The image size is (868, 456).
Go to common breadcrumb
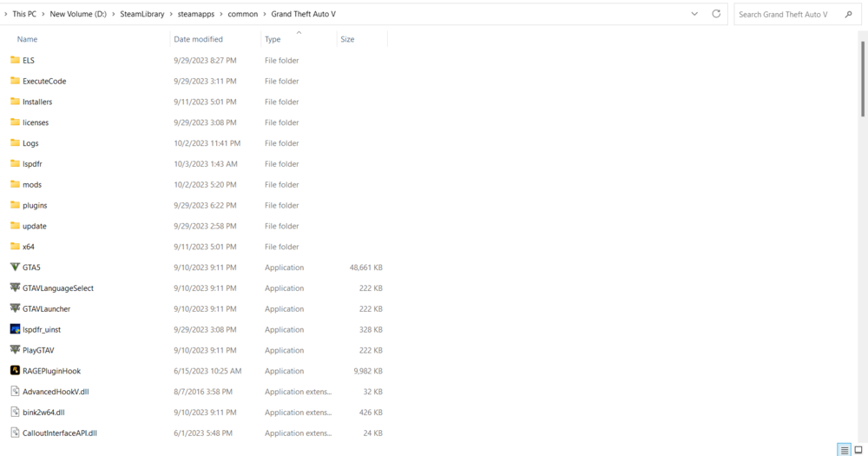coord(243,14)
